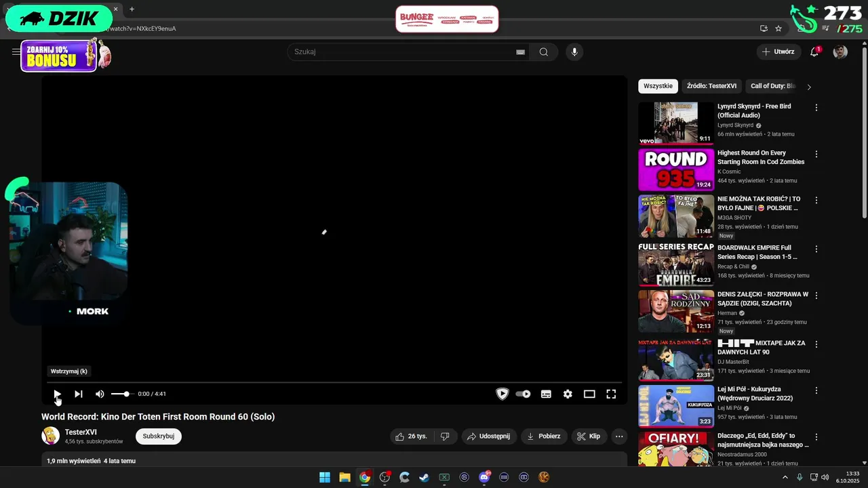Open YouTube notifications bell
The width and height of the screenshot is (868, 488).
coord(814,52)
